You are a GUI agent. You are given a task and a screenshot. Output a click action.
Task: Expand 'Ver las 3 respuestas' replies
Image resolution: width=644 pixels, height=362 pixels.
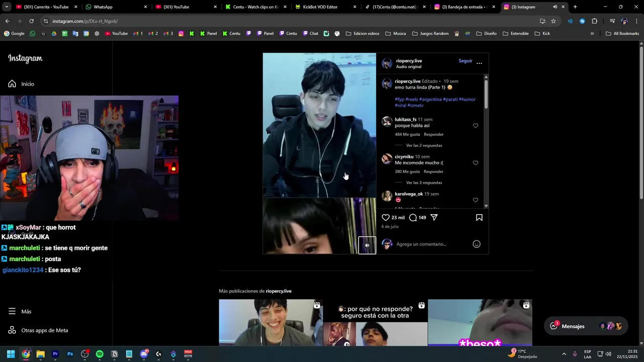tap(424, 183)
